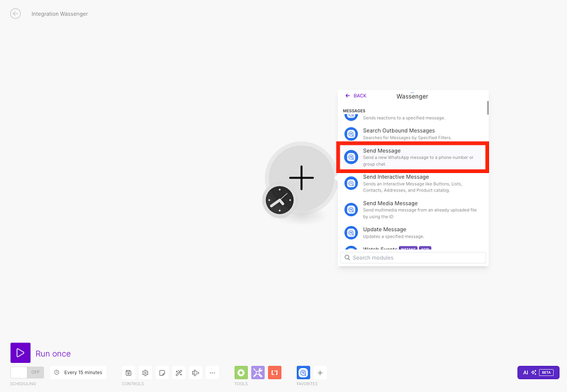Select the Send Message module

pyautogui.click(x=412, y=157)
